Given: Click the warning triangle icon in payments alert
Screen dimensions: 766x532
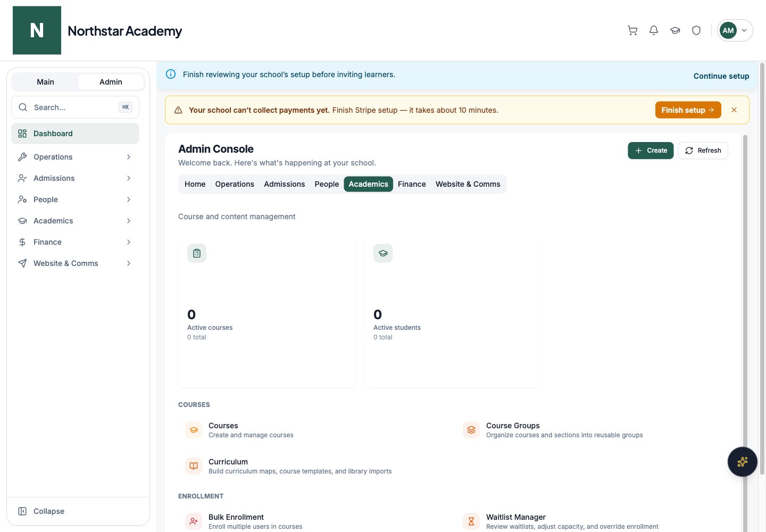Looking at the screenshot, I should click(178, 110).
